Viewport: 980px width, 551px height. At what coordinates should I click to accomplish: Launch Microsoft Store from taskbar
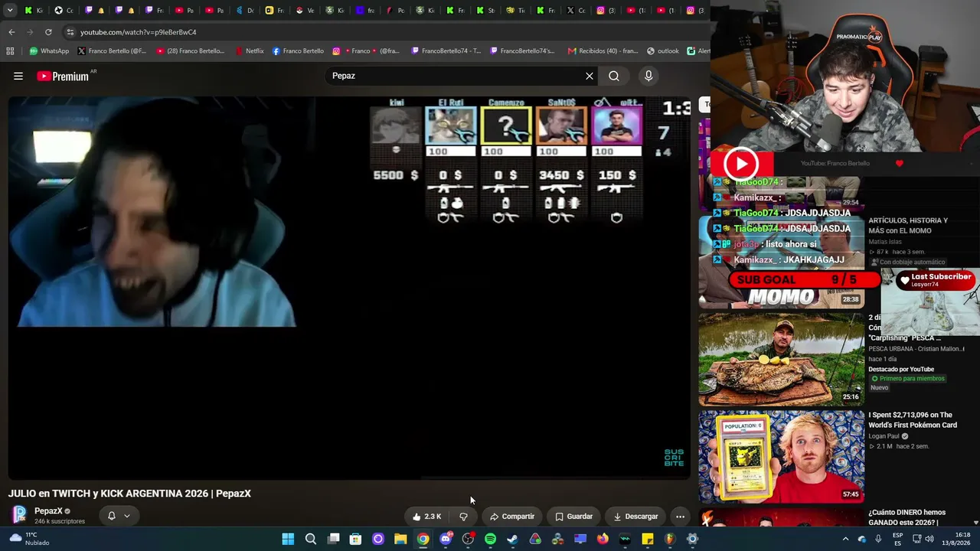(355, 539)
